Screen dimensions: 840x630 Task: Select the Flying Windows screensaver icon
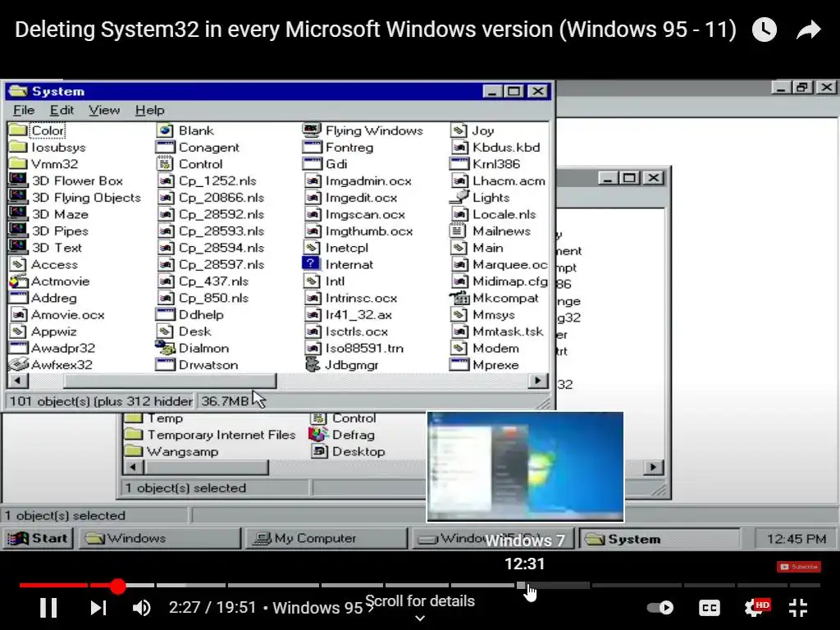coord(312,130)
